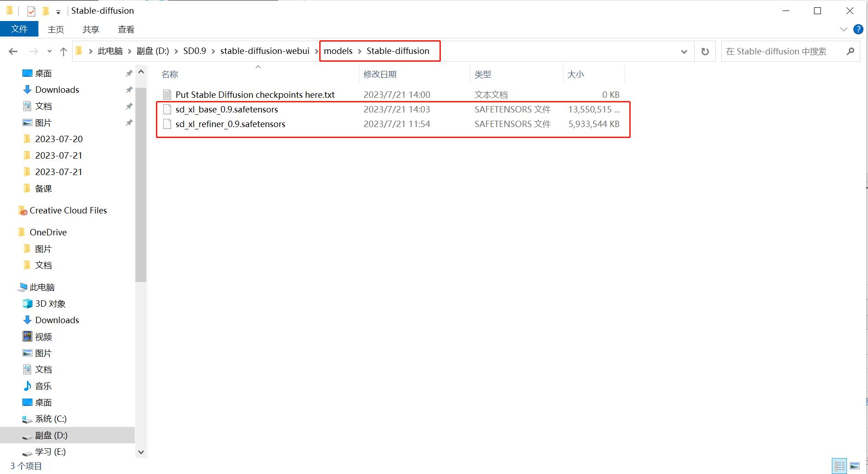Click navigation pane scrollbar up arrow
Viewport: 868px width, 474px height.
coord(141,72)
